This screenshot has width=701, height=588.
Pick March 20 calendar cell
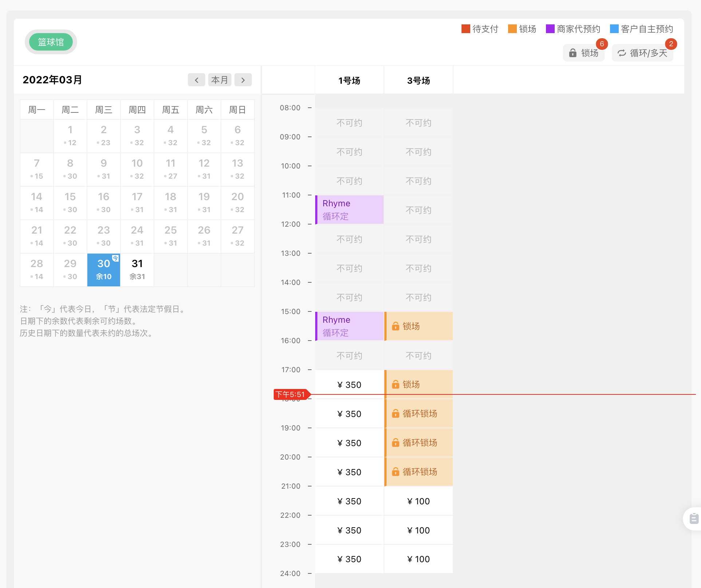pyautogui.click(x=238, y=203)
